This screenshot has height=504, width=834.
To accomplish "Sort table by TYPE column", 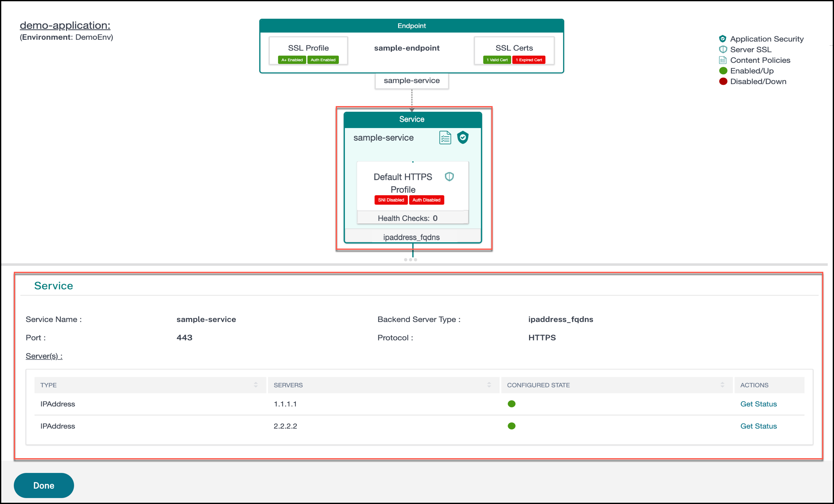I will [255, 385].
